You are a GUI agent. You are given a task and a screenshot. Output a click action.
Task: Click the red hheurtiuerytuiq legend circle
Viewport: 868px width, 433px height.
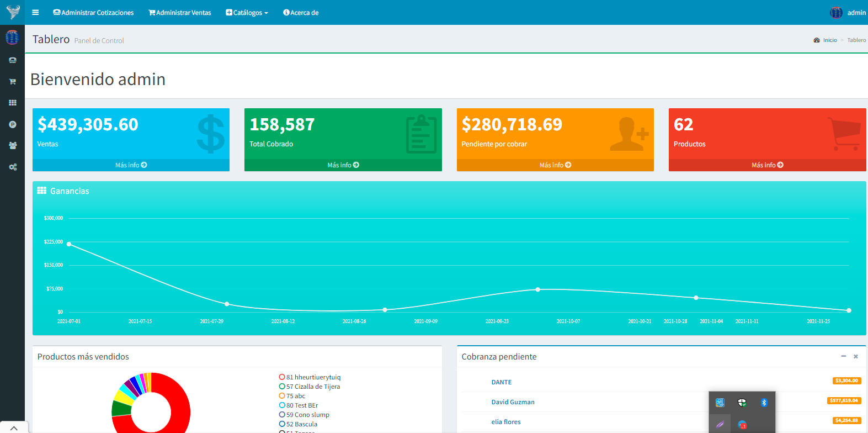click(282, 377)
